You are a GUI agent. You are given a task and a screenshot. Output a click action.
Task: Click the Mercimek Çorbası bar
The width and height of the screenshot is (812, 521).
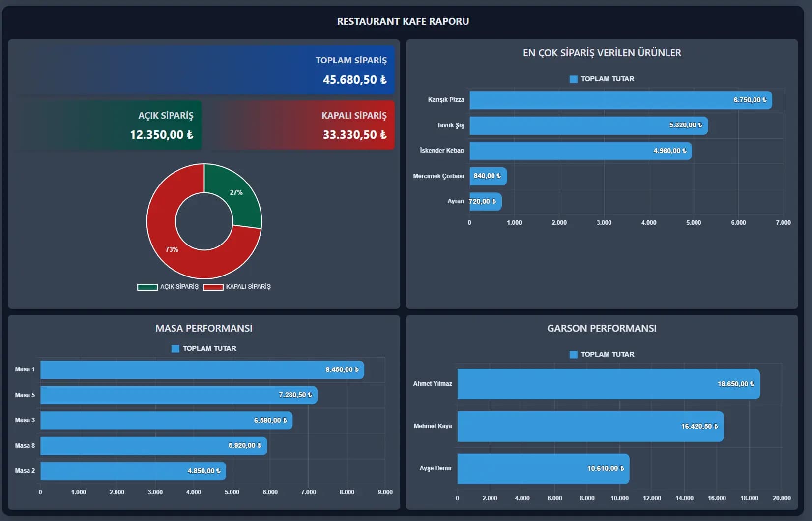pos(488,176)
